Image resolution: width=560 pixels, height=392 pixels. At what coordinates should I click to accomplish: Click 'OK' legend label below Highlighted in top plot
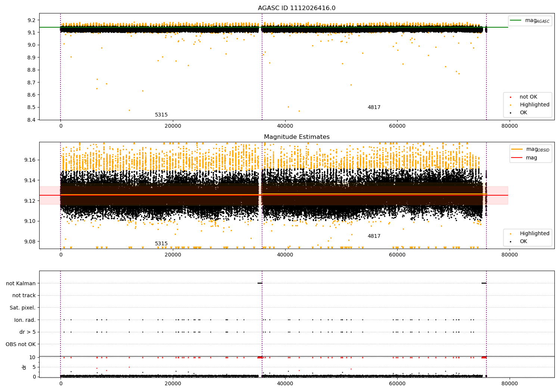[523, 113]
